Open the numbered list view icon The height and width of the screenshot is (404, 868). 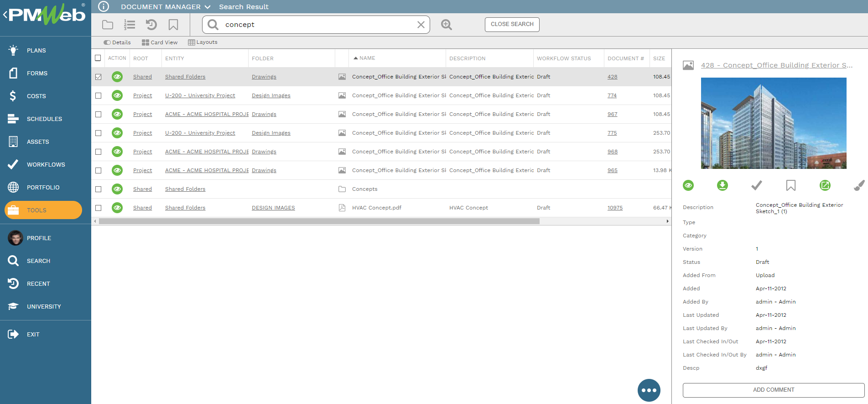pos(130,25)
